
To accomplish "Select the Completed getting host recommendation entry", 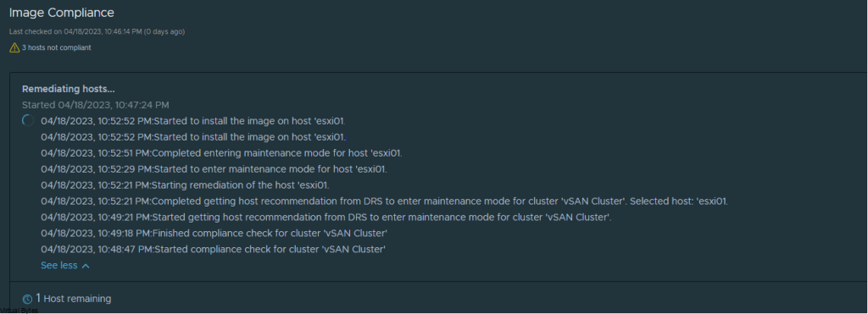I will 385,201.
